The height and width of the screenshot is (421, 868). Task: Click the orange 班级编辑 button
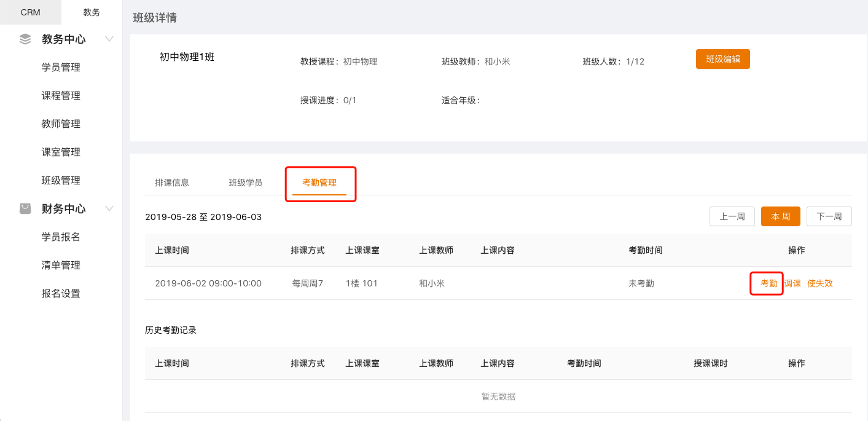pyautogui.click(x=722, y=60)
